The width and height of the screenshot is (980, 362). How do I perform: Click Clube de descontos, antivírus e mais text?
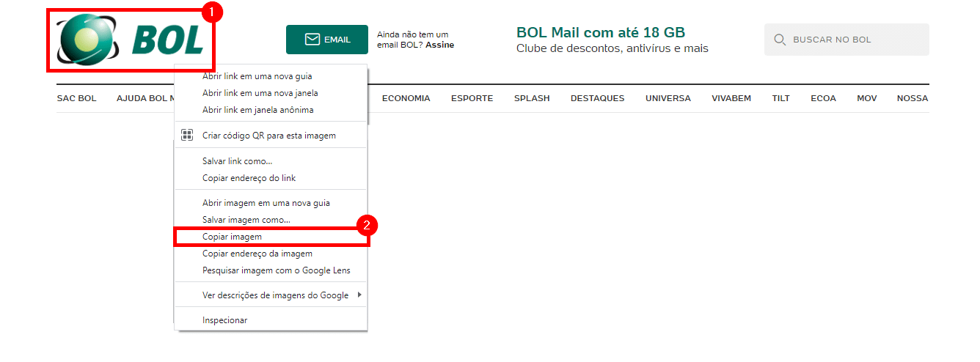(x=612, y=48)
